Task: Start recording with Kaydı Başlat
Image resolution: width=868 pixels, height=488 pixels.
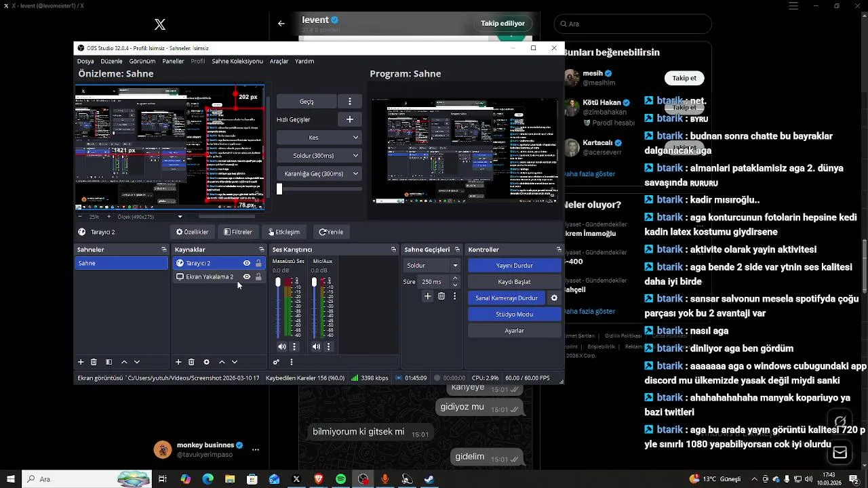Action: tap(515, 282)
